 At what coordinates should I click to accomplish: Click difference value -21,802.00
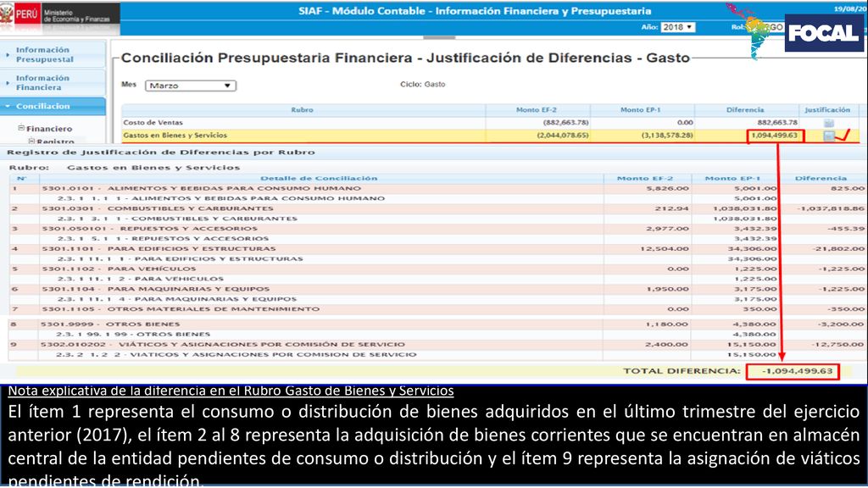838,249
